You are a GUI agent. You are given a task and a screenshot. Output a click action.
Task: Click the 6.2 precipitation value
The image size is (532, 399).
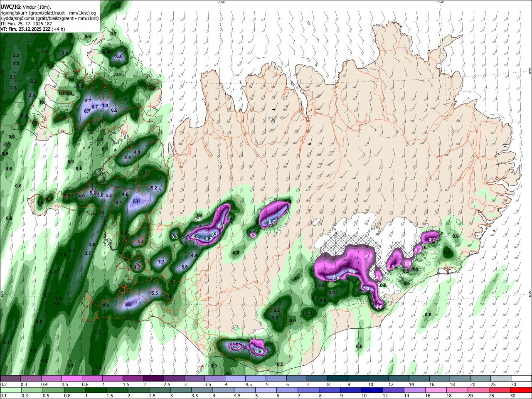114,110
